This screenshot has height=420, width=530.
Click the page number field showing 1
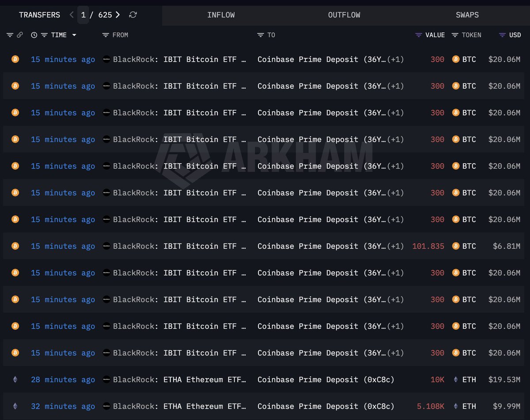tap(83, 15)
